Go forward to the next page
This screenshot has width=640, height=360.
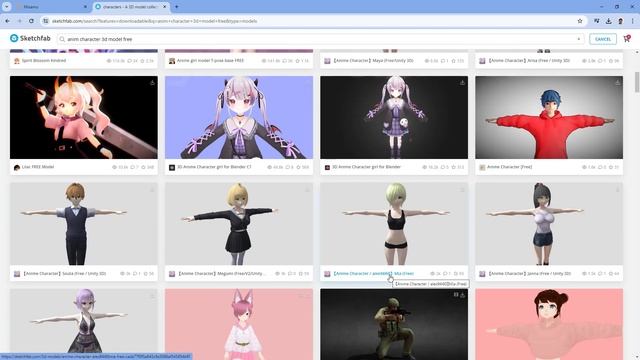pos(20,21)
